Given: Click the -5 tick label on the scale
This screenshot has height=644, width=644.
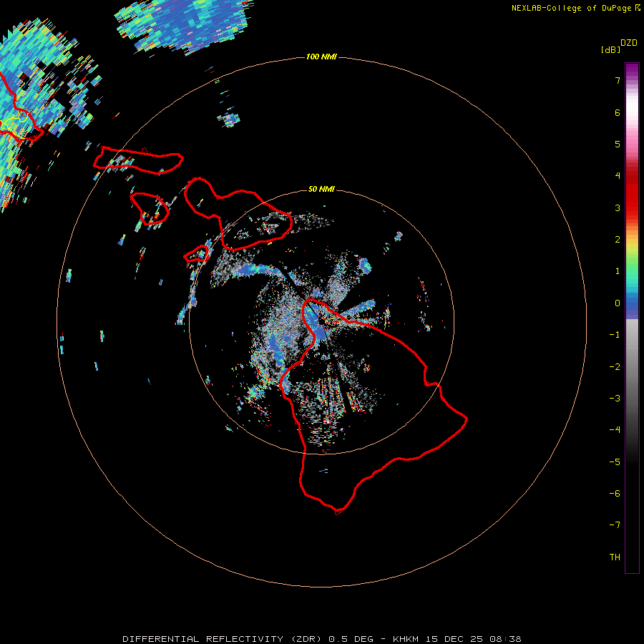Looking at the screenshot, I should pos(615,462).
